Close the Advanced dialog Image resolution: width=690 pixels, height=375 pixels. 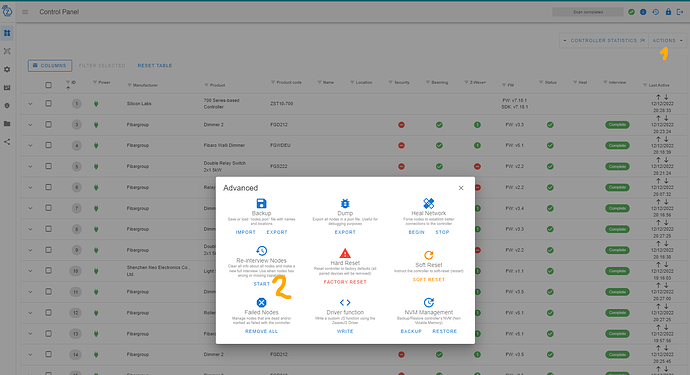point(461,188)
